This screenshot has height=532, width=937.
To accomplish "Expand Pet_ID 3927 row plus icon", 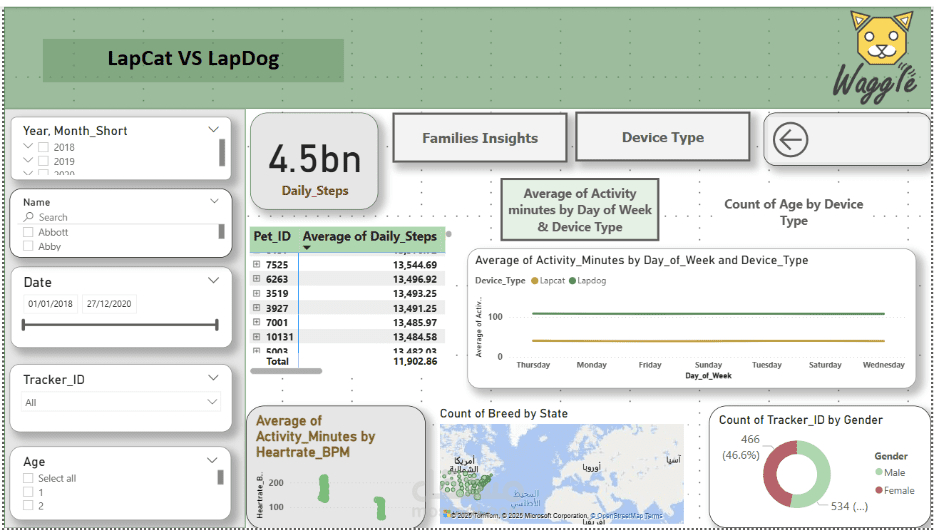I will pyautogui.click(x=257, y=308).
